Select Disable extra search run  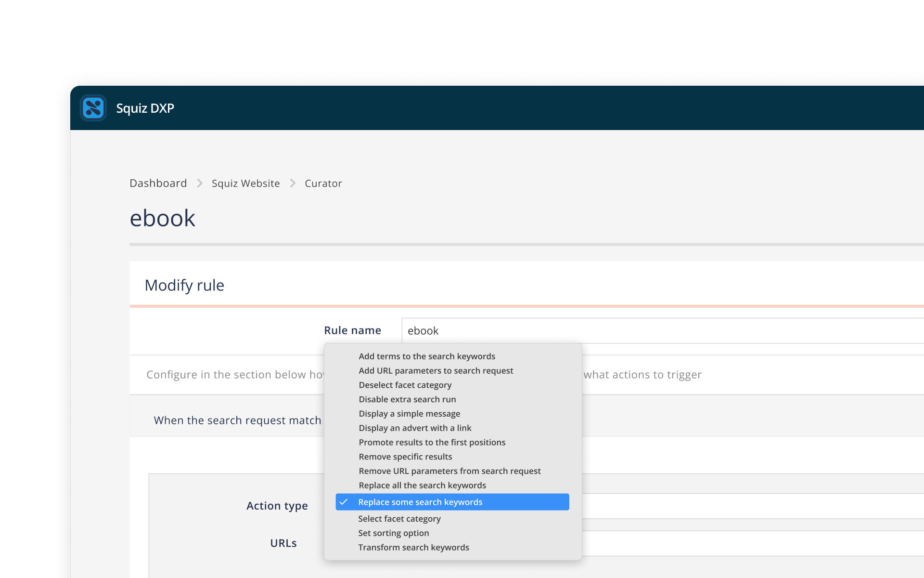407,399
